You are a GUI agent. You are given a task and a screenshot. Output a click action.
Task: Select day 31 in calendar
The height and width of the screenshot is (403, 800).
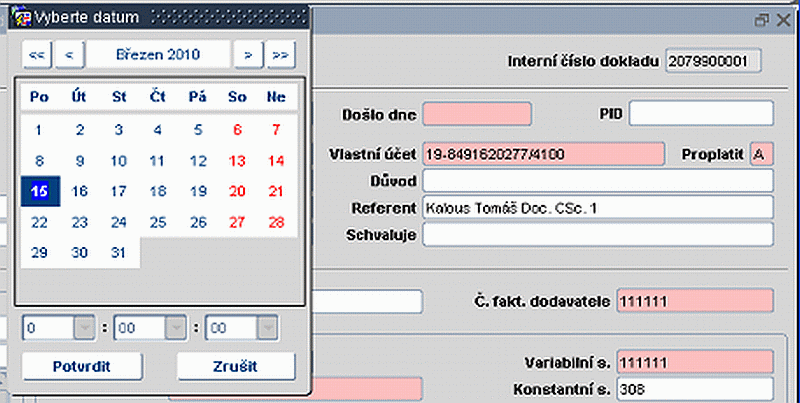119,253
